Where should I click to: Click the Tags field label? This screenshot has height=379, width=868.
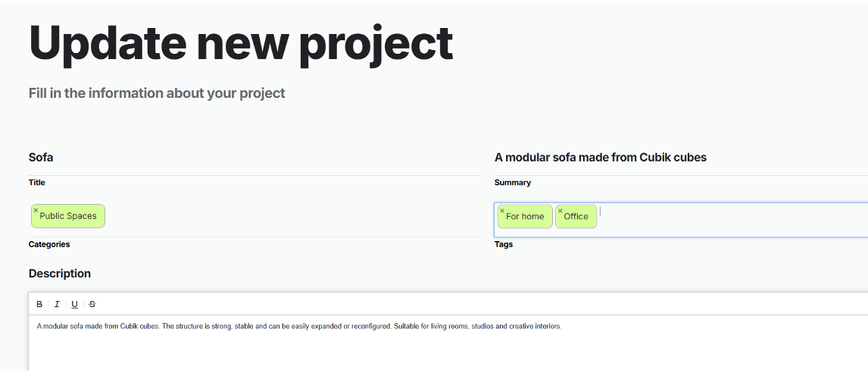(x=504, y=245)
